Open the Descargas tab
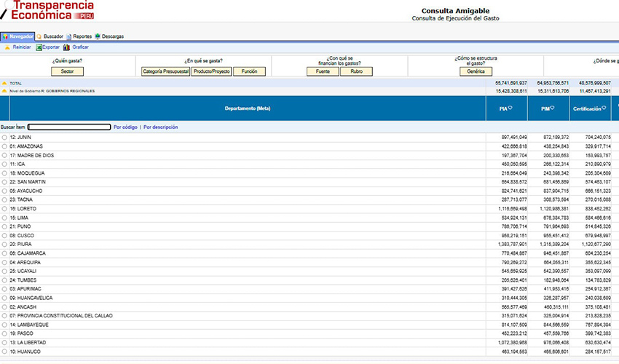 (x=112, y=36)
